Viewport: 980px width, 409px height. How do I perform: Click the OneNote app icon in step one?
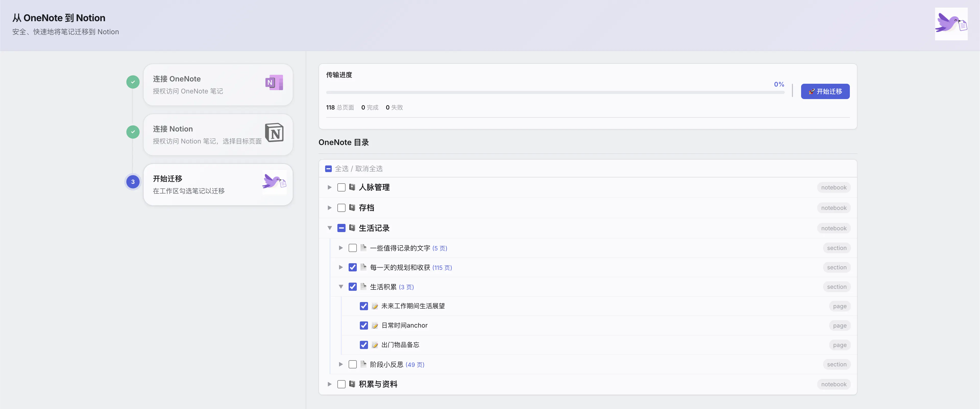pos(274,82)
